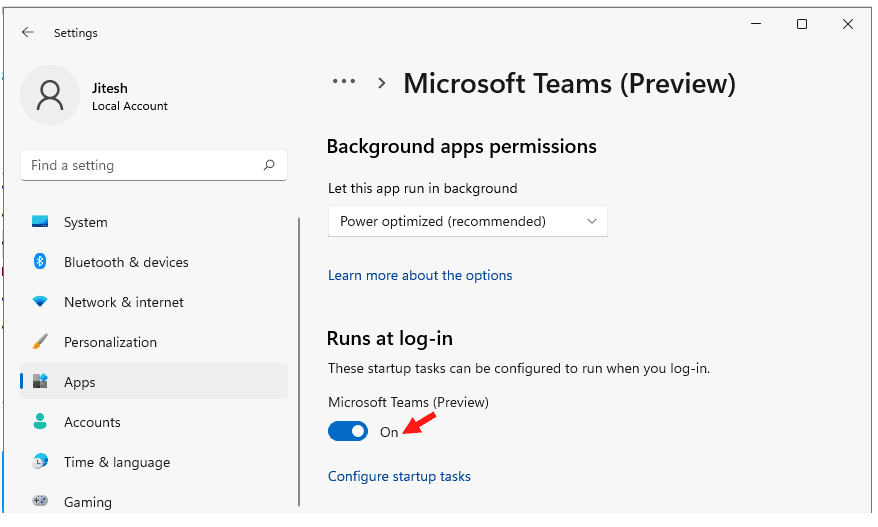
Task: Select Apps category label
Action: (x=80, y=383)
